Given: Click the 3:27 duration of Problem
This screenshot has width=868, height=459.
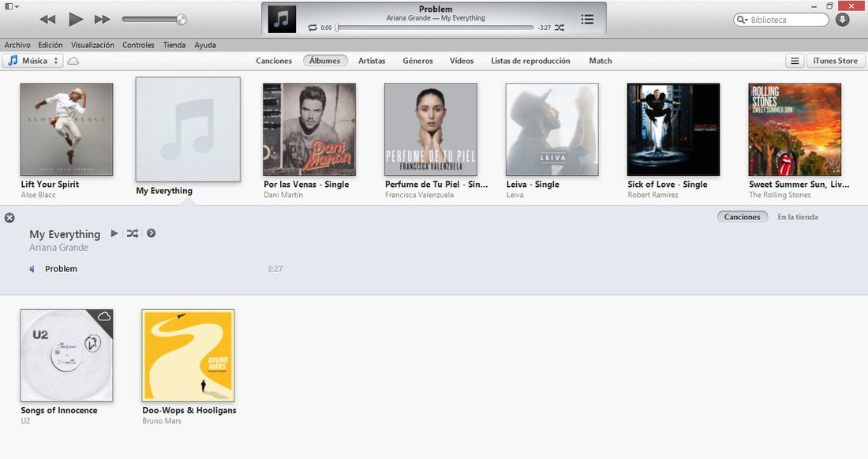Looking at the screenshot, I should pyautogui.click(x=275, y=269).
